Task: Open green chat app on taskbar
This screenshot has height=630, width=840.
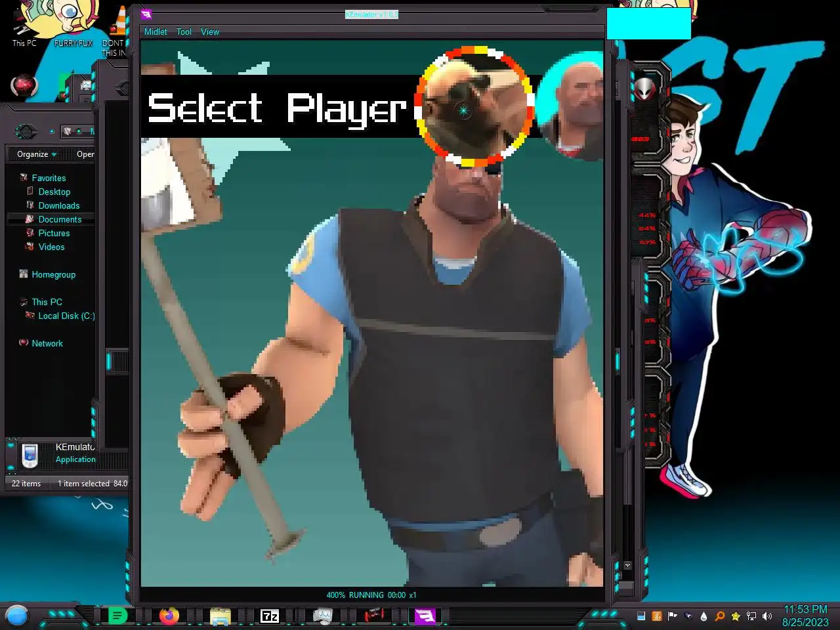Action: tap(117, 616)
